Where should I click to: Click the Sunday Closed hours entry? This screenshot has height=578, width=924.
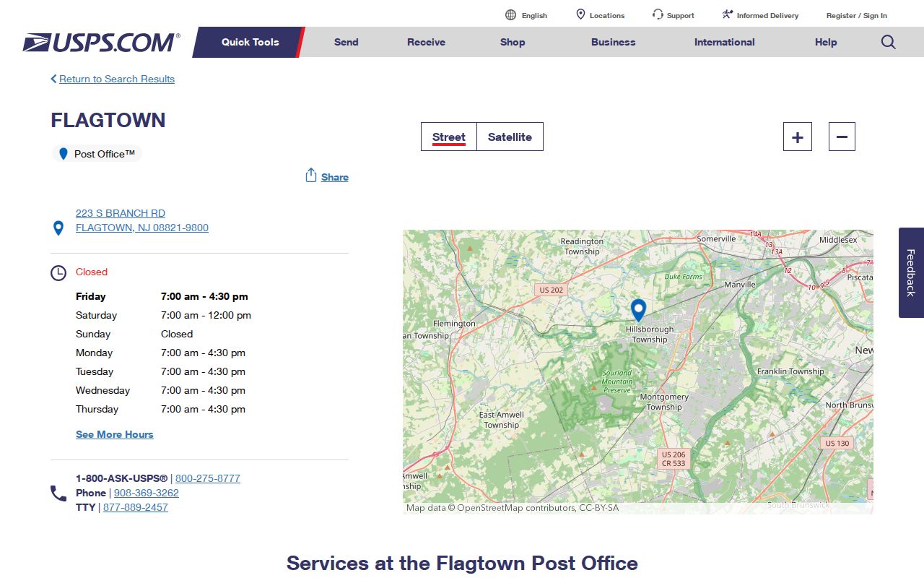(x=177, y=334)
